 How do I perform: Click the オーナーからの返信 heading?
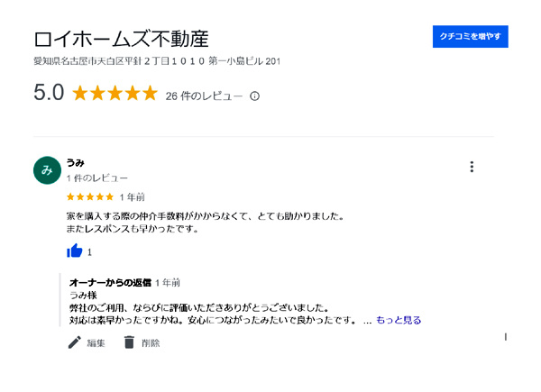pos(110,282)
